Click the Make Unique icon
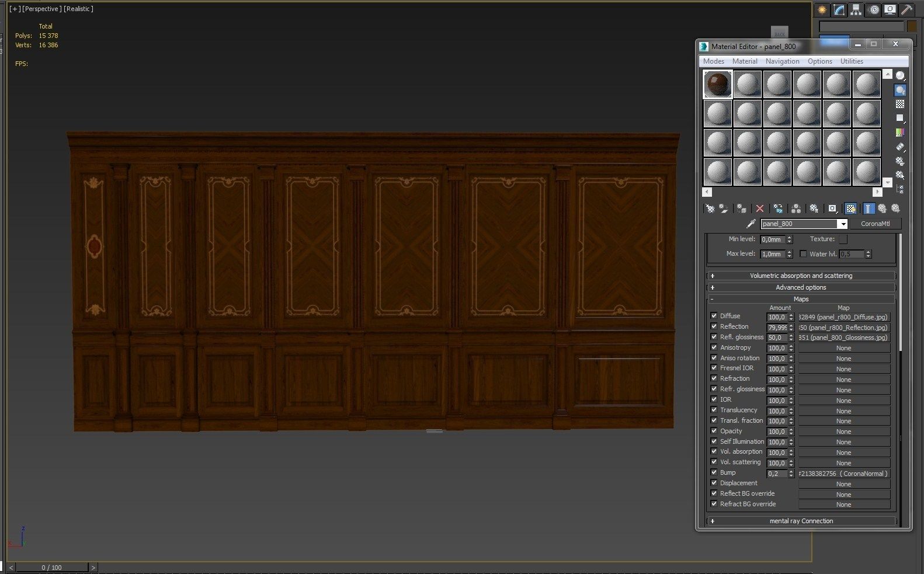 [x=796, y=208]
